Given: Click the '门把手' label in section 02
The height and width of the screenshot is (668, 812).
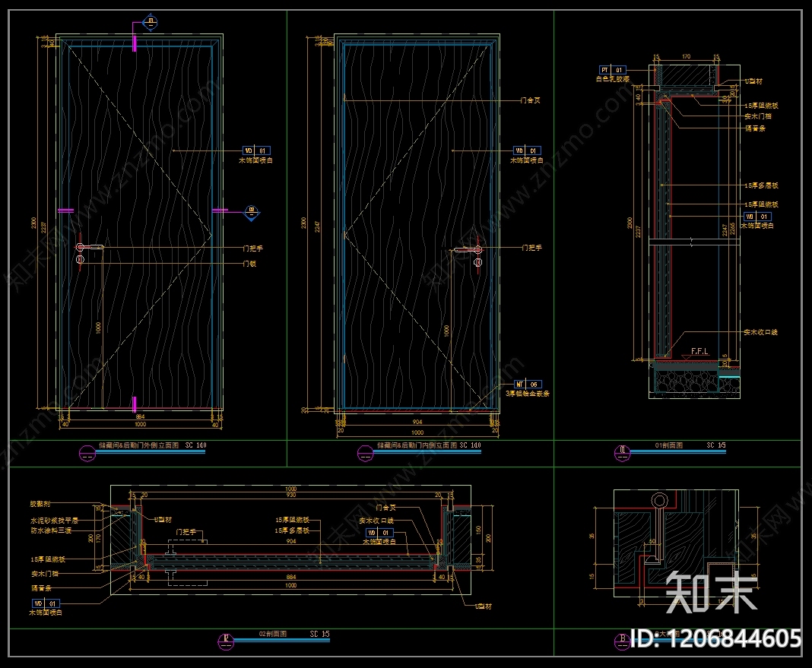Looking at the screenshot, I should (x=186, y=532).
